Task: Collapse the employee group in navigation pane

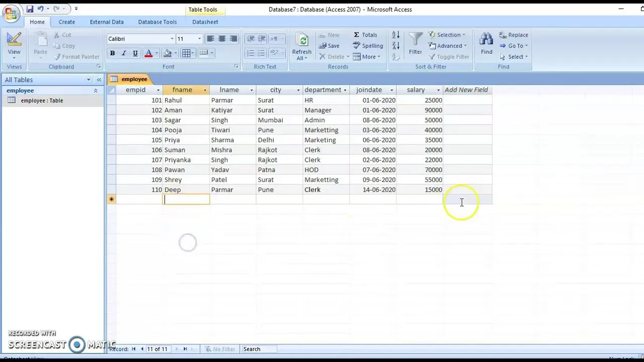Action: 96,90
